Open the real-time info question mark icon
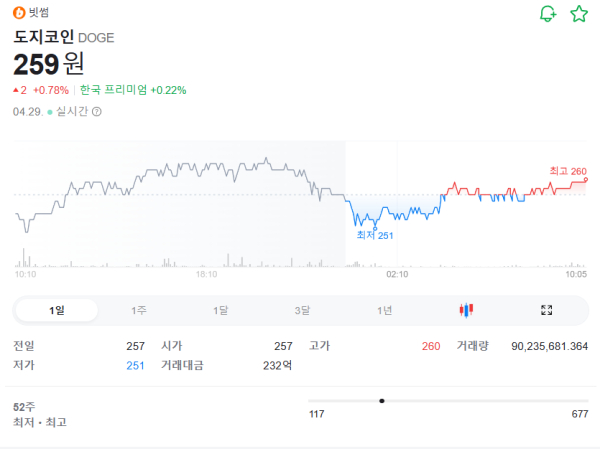600x449 pixels. (x=97, y=112)
